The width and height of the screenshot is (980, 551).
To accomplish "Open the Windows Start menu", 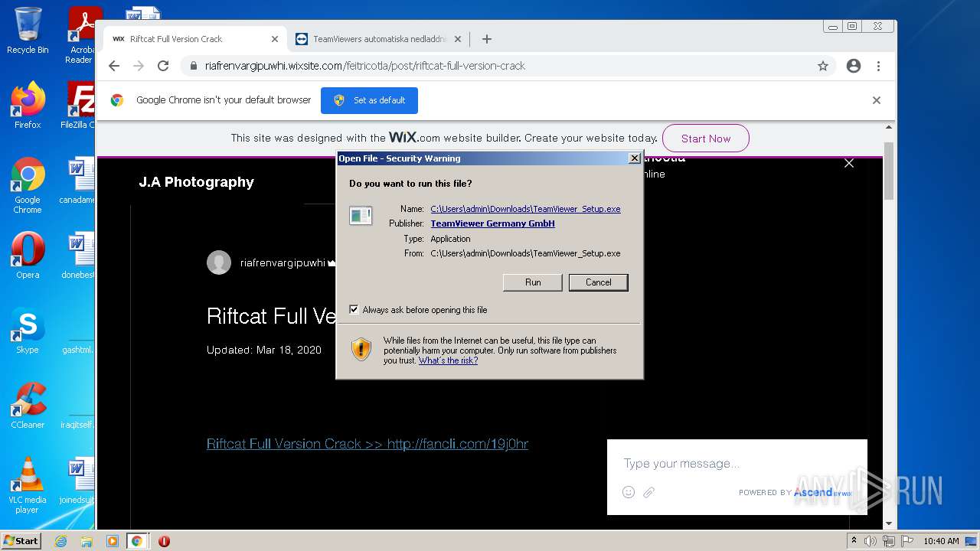I will point(21,540).
